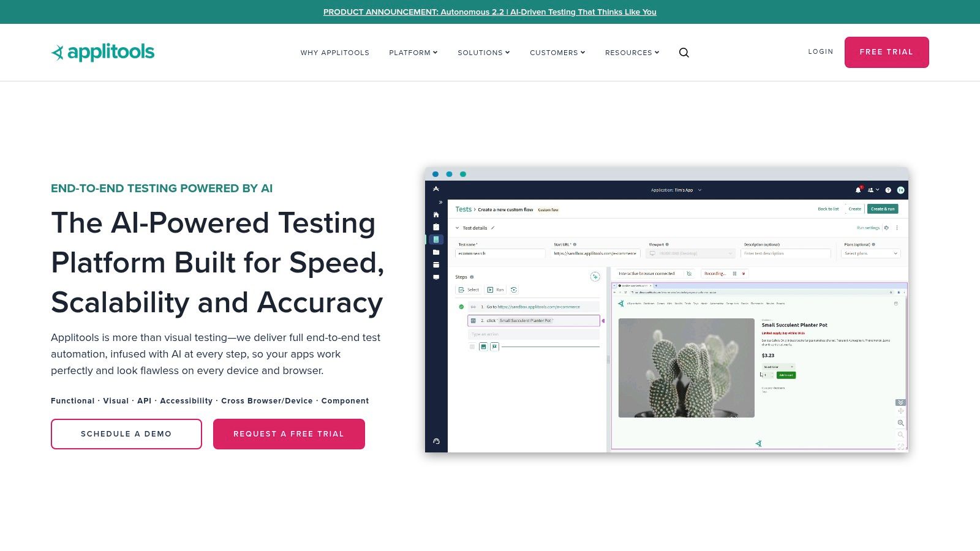
Task: Open the Select plans dropdown
Action: click(870, 253)
